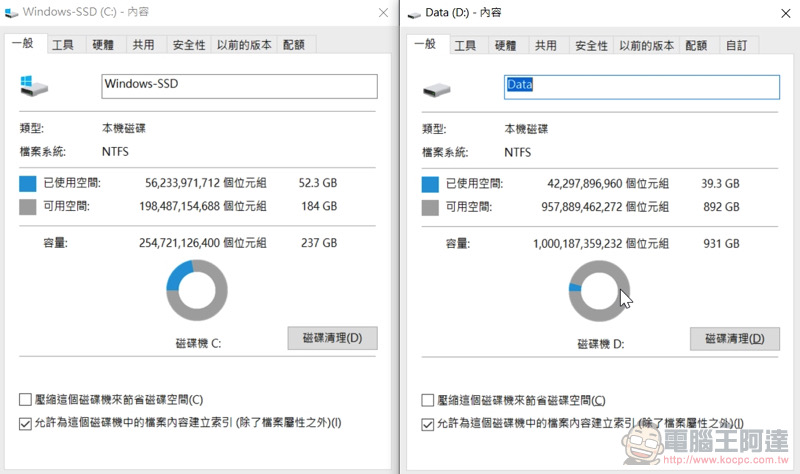Enable drive compression checkbox for C: drive
This screenshot has width=800, height=474.
(25, 400)
